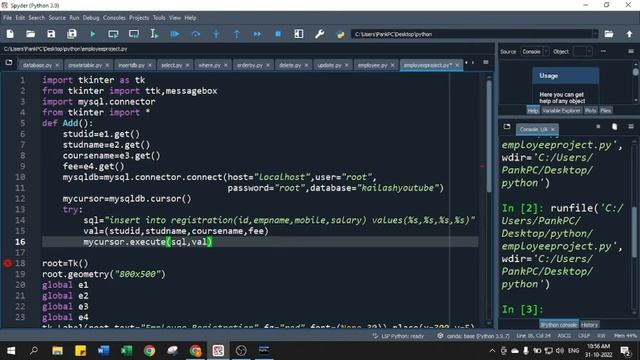This screenshot has height=360, width=640.
Task: Start debugging the file
Action: pyautogui.click(x=175, y=34)
